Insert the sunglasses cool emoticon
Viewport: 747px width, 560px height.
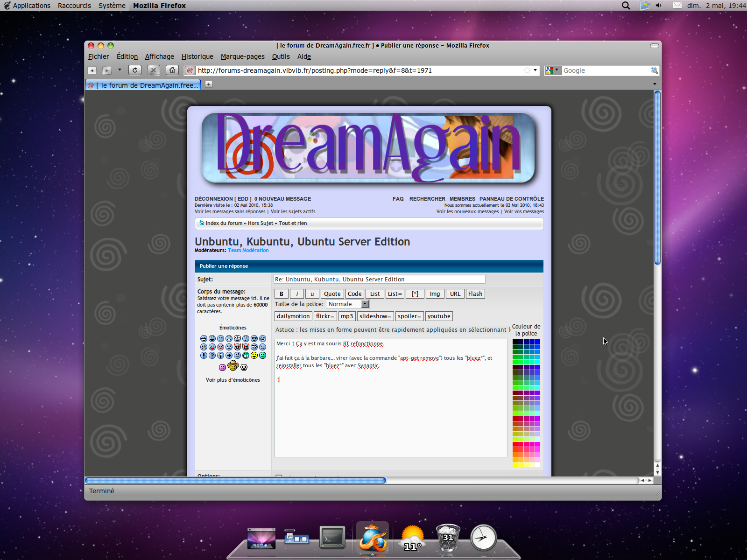click(254, 338)
